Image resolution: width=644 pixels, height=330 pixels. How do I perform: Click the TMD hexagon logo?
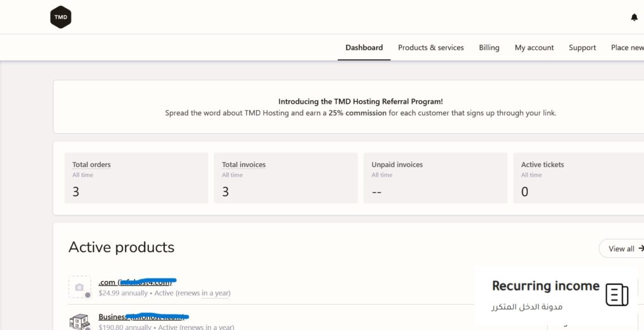point(61,17)
